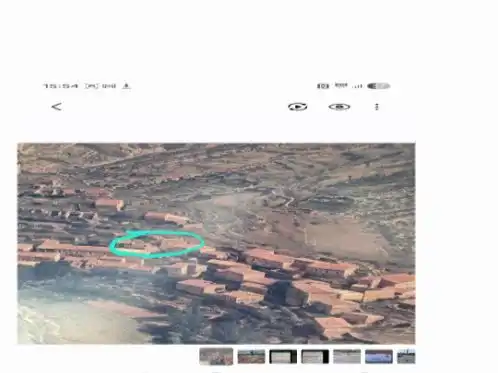Open the three-dot more options menu

pos(377,107)
